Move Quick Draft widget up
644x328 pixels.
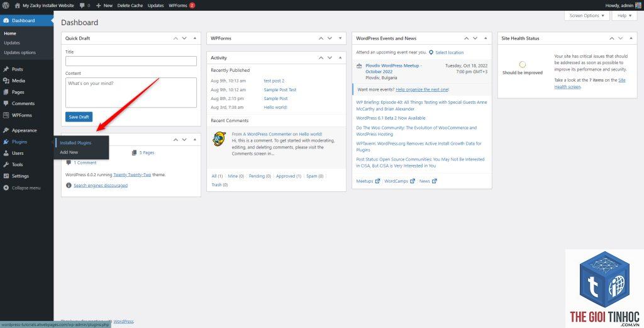pyautogui.click(x=175, y=38)
